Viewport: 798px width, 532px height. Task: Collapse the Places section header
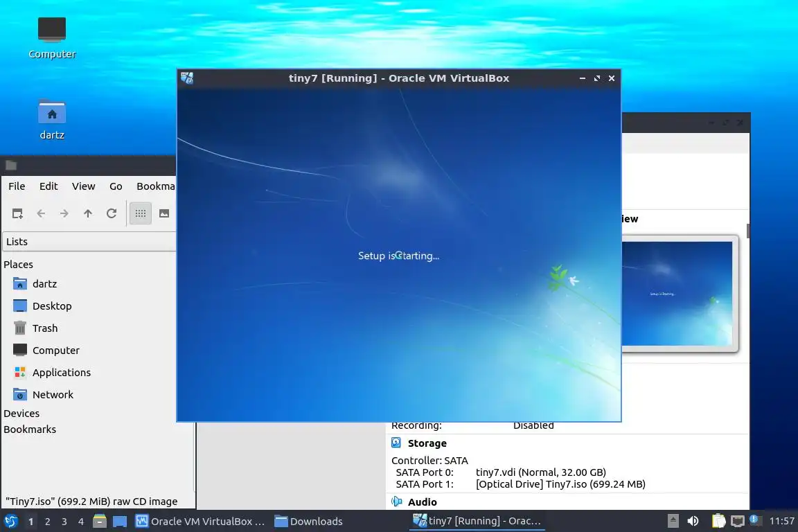pyautogui.click(x=18, y=265)
